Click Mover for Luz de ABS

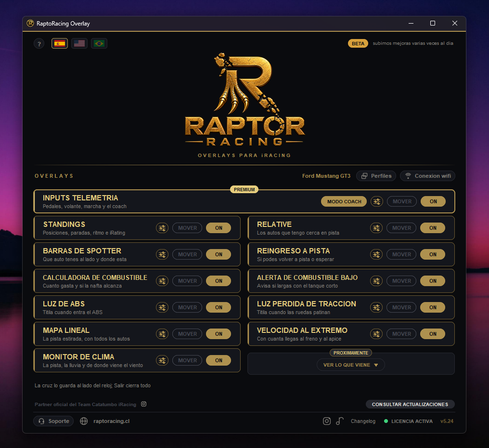(187, 307)
